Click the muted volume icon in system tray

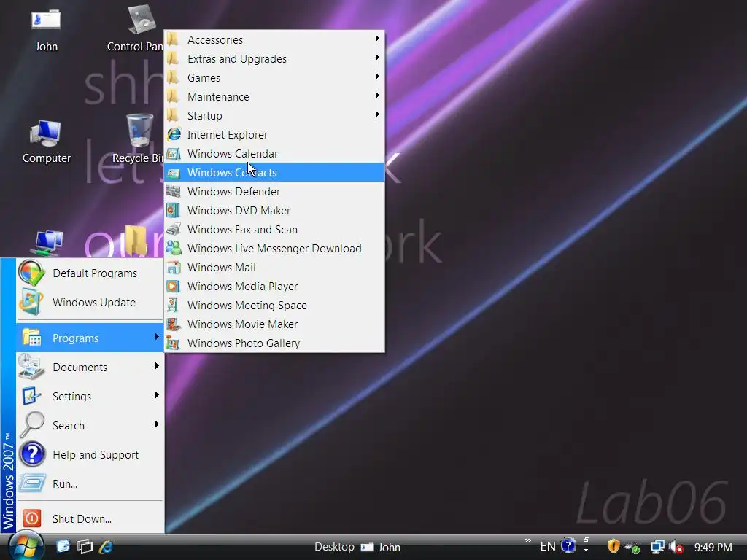point(676,547)
